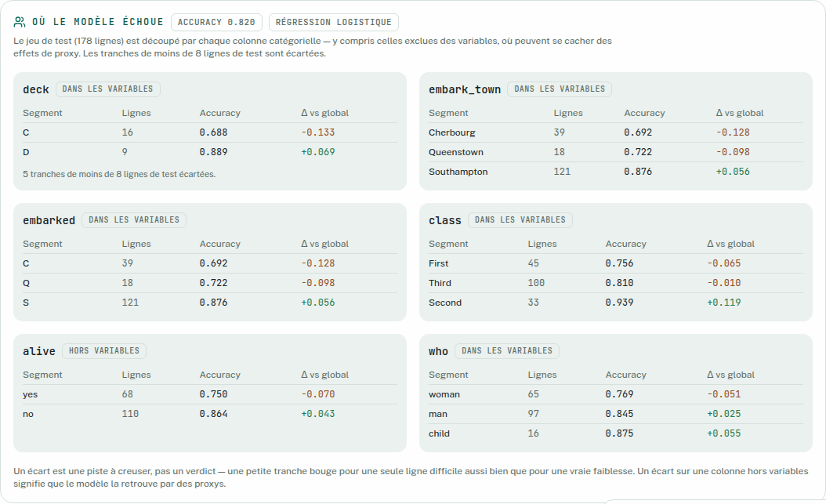Click the 0.889 accuracy for deck D
Viewport: 826px width, 504px height.
pyautogui.click(x=213, y=152)
